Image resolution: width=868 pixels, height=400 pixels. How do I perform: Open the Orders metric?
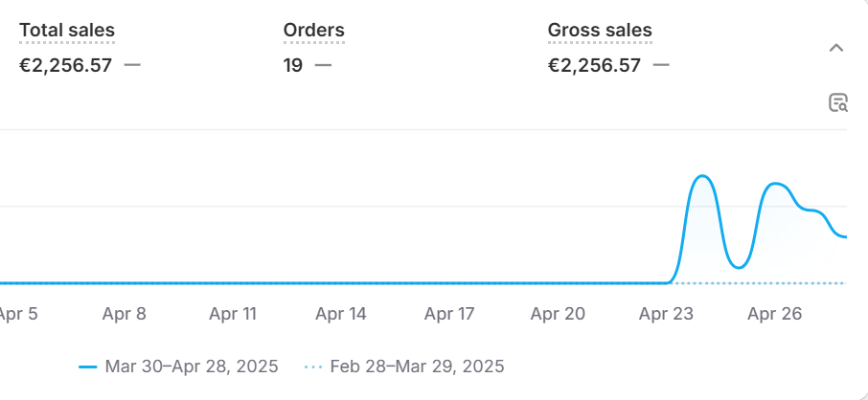tap(314, 30)
